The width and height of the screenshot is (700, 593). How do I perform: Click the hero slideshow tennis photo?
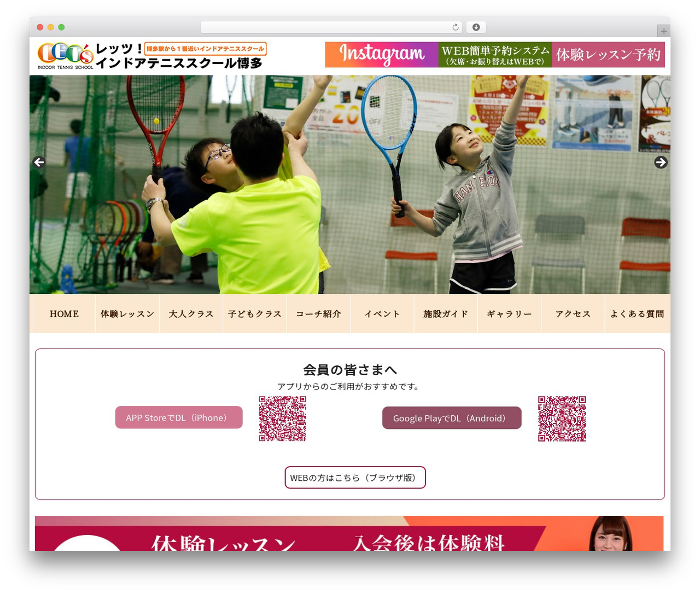click(350, 184)
